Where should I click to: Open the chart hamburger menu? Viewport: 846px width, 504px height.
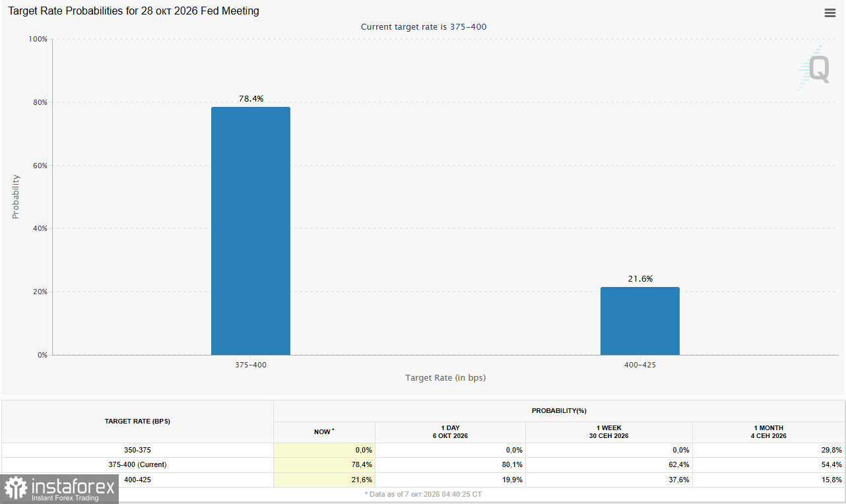click(830, 13)
